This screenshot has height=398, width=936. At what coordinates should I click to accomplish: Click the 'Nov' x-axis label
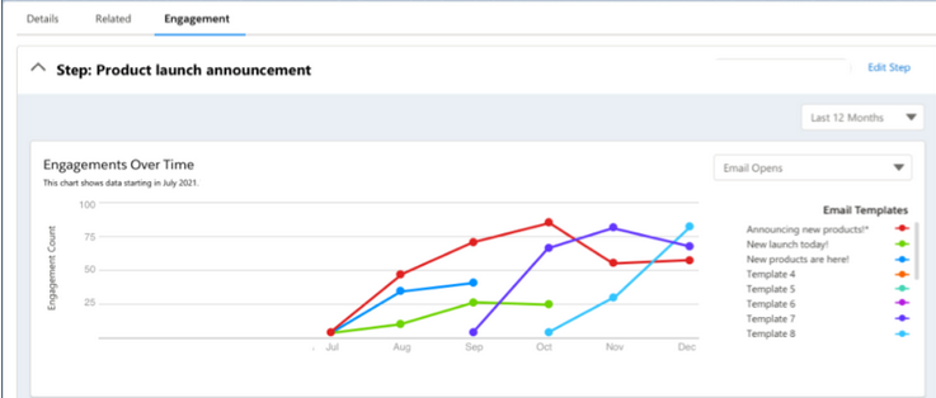[614, 347]
